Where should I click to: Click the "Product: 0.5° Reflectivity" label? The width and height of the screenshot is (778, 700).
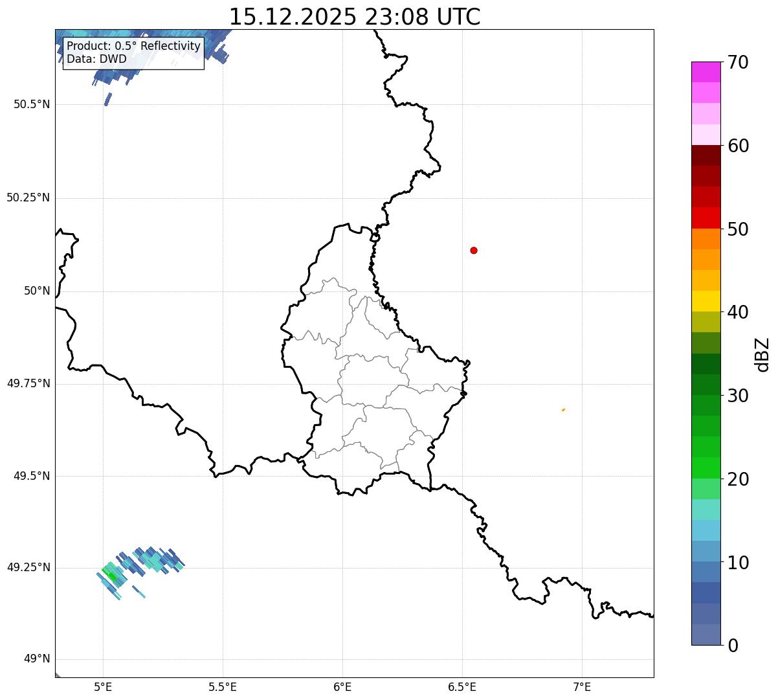click(134, 46)
